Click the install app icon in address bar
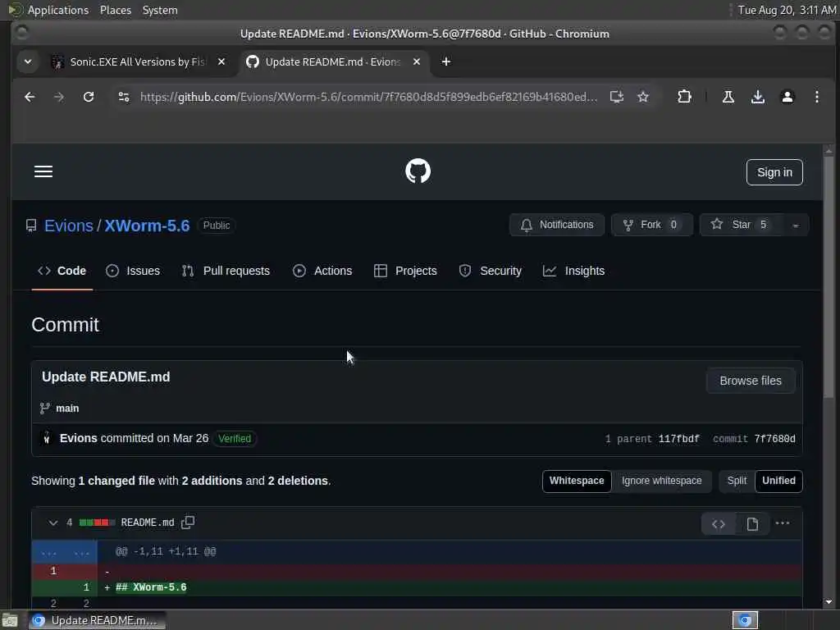The width and height of the screenshot is (840, 630). tap(617, 97)
